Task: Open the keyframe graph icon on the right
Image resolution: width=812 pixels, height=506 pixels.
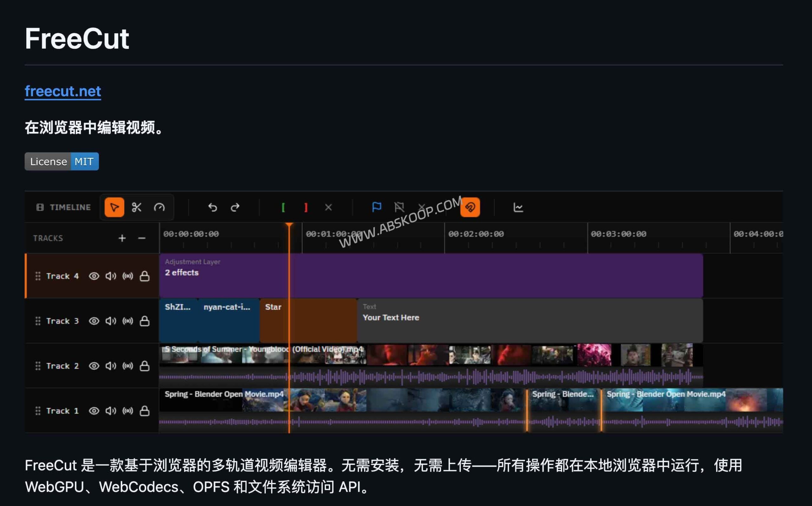Action: (x=518, y=207)
